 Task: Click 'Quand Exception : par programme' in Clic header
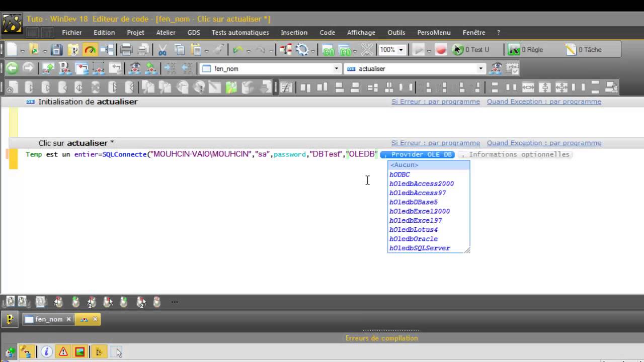[544, 143]
